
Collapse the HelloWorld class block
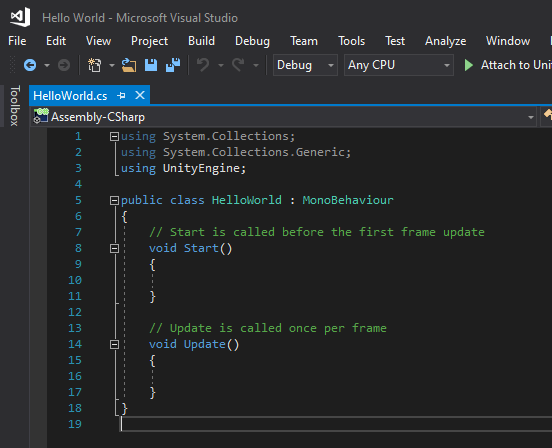click(x=114, y=201)
